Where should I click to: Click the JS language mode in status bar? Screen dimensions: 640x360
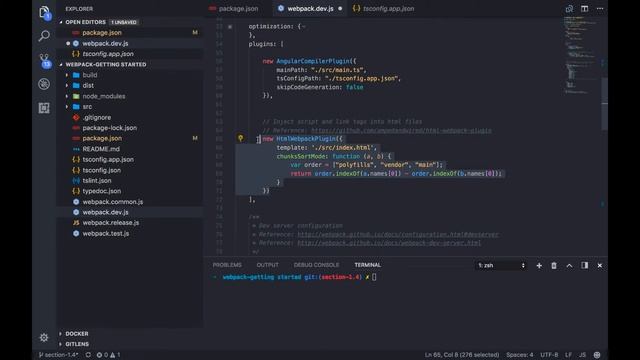(x=582, y=355)
